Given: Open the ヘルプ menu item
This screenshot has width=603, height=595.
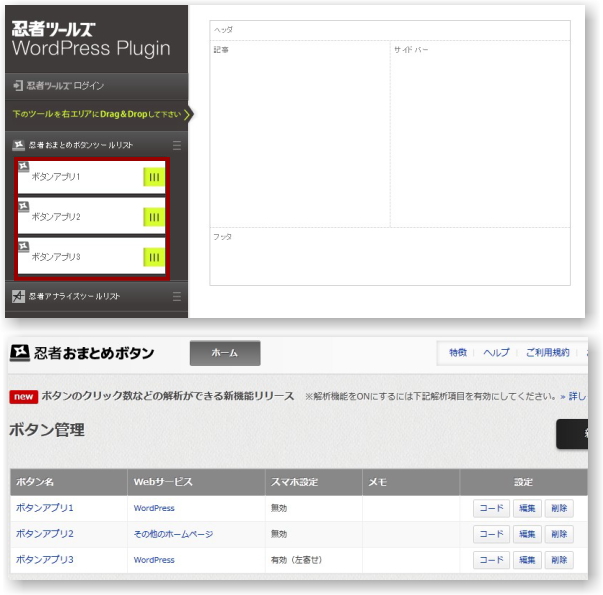Looking at the screenshot, I should (496, 353).
